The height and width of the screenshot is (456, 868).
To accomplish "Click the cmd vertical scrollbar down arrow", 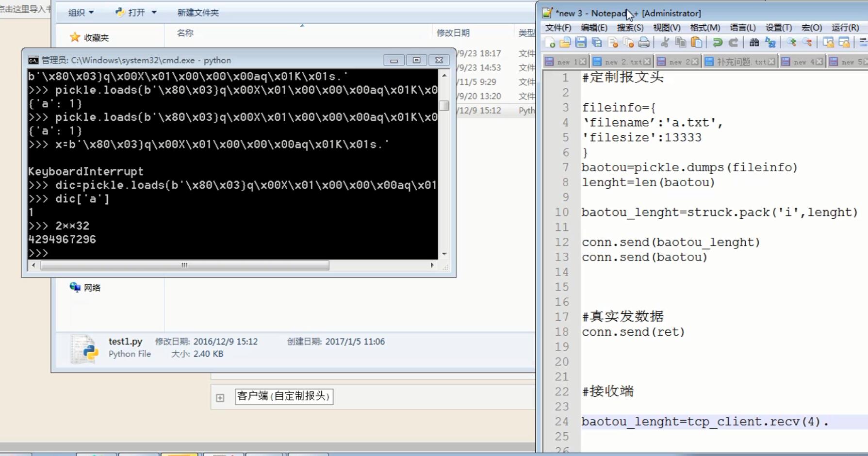I will [x=444, y=254].
